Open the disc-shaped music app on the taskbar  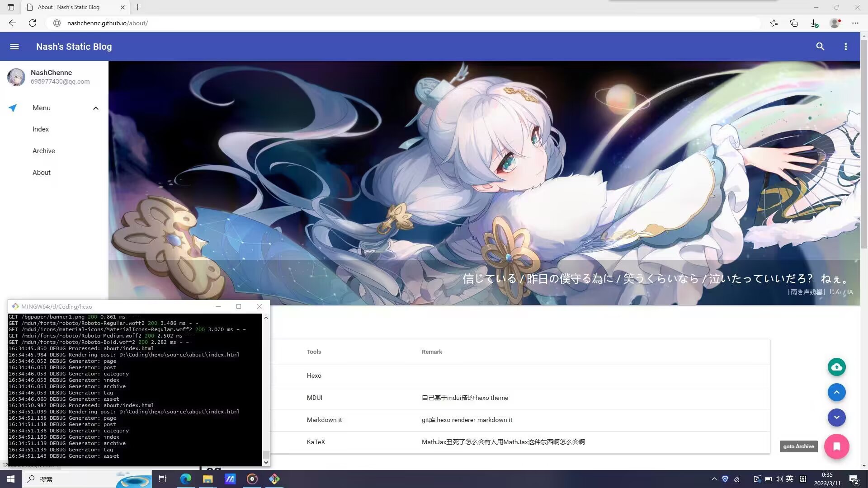pos(252,479)
